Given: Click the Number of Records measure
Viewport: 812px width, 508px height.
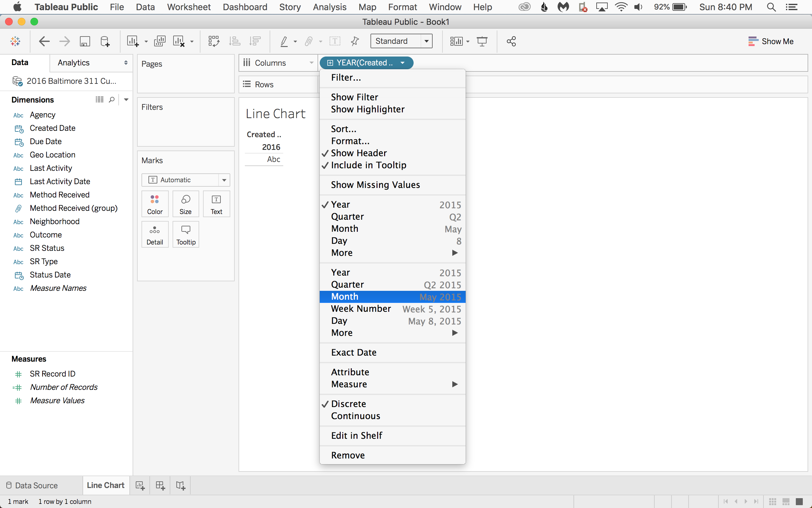Looking at the screenshot, I should pos(63,387).
